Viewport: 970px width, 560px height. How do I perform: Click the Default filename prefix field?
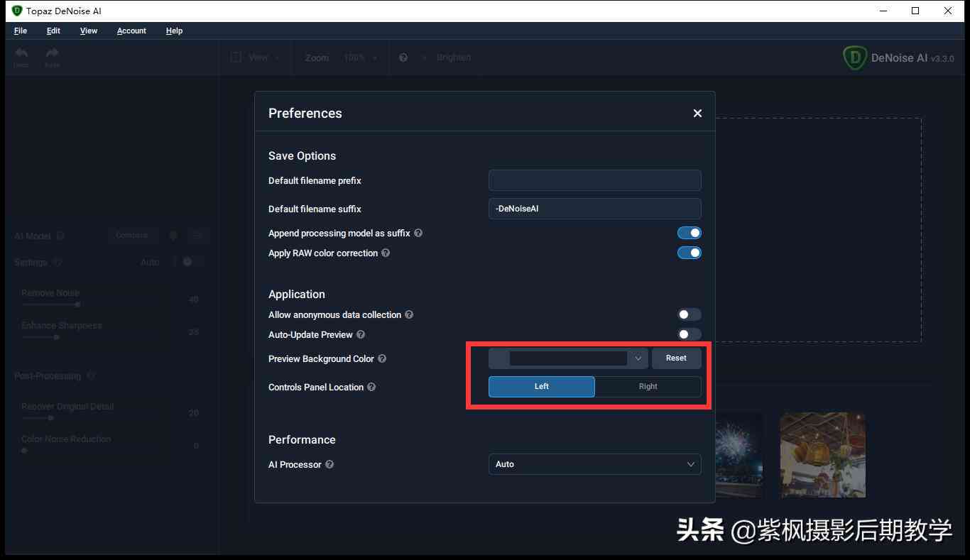[595, 180]
